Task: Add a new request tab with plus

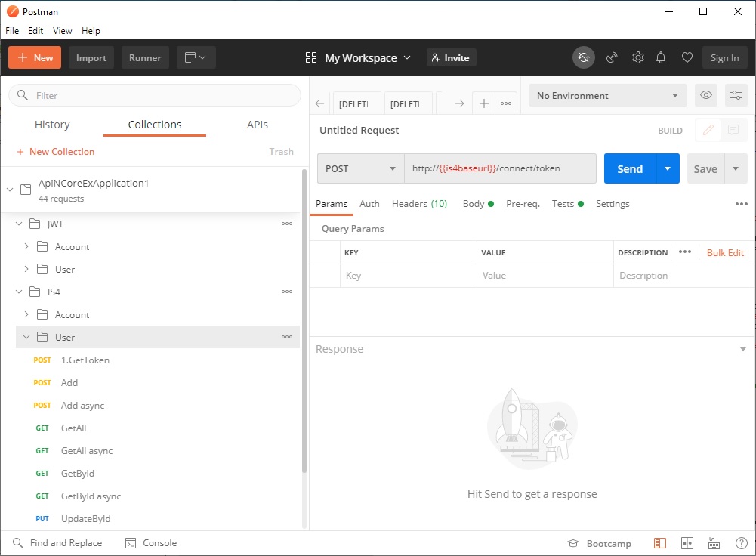Action: (x=484, y=103)
